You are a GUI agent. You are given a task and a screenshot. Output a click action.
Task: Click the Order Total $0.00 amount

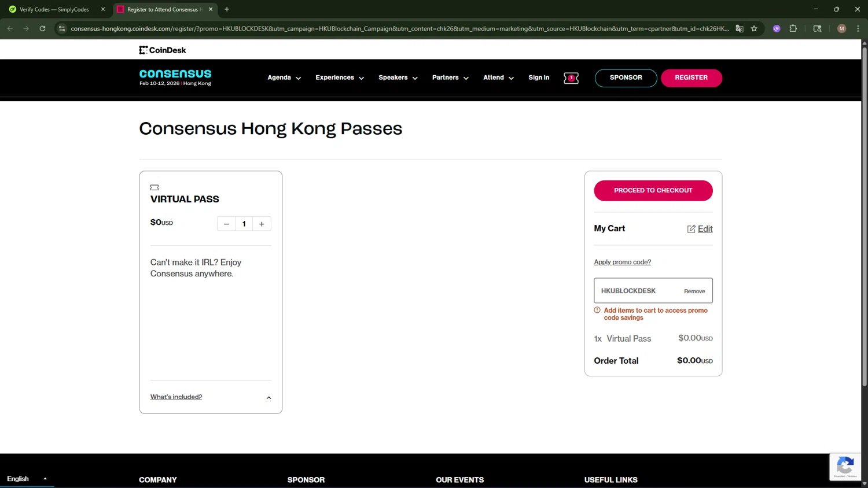pyautogui.click(x=694, y=361)
